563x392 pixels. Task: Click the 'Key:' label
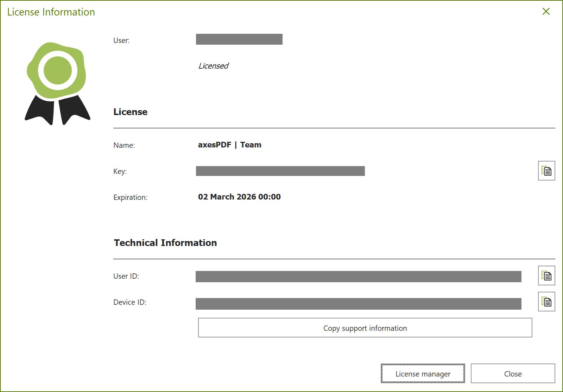click(x=120, y=171)
